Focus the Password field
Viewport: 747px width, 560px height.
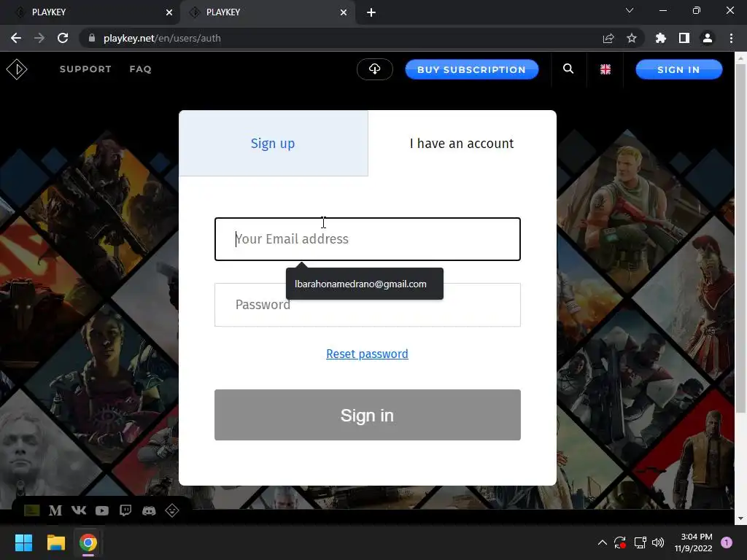point(368,305)
